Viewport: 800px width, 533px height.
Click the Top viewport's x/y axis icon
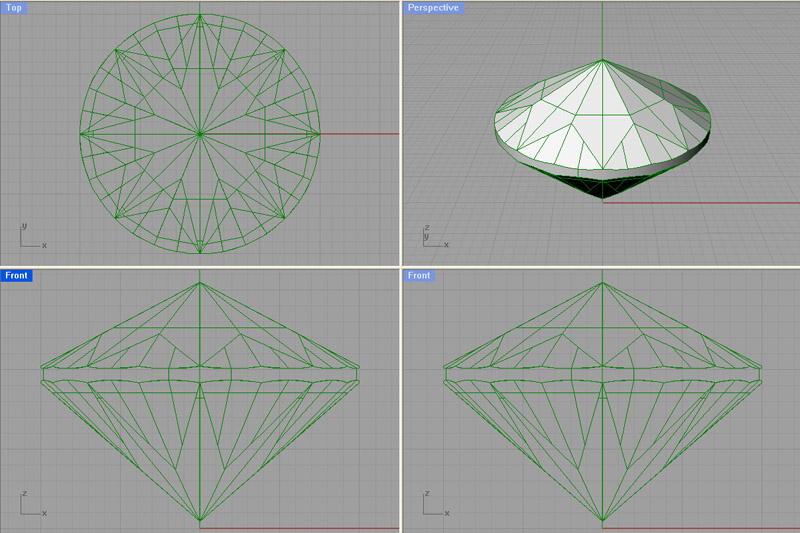pos(34,235)
